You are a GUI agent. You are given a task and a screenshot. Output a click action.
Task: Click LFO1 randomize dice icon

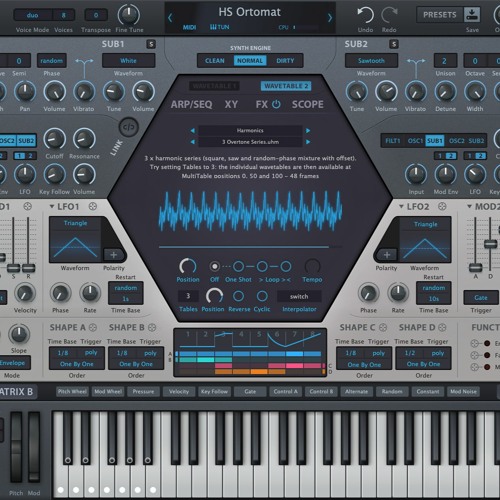(x=93, y=207)
